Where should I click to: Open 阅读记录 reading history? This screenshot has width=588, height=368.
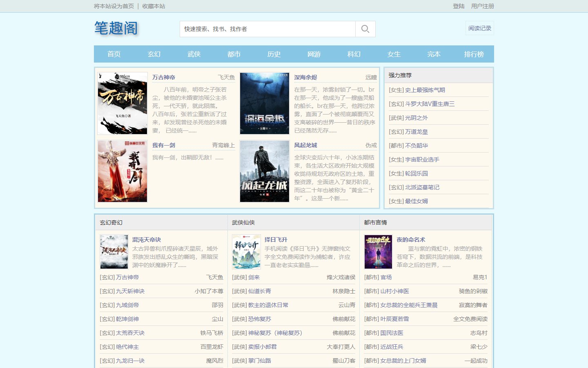480,28
